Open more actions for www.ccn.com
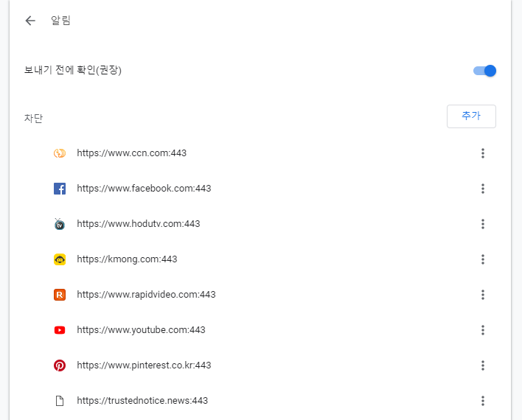This screenshot has width=522, height=420. tap(483, 153)
